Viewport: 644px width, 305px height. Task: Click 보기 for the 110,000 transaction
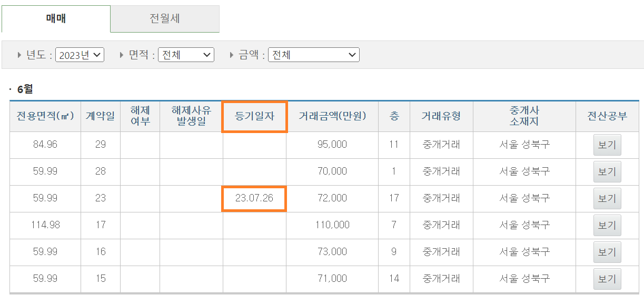607,225
